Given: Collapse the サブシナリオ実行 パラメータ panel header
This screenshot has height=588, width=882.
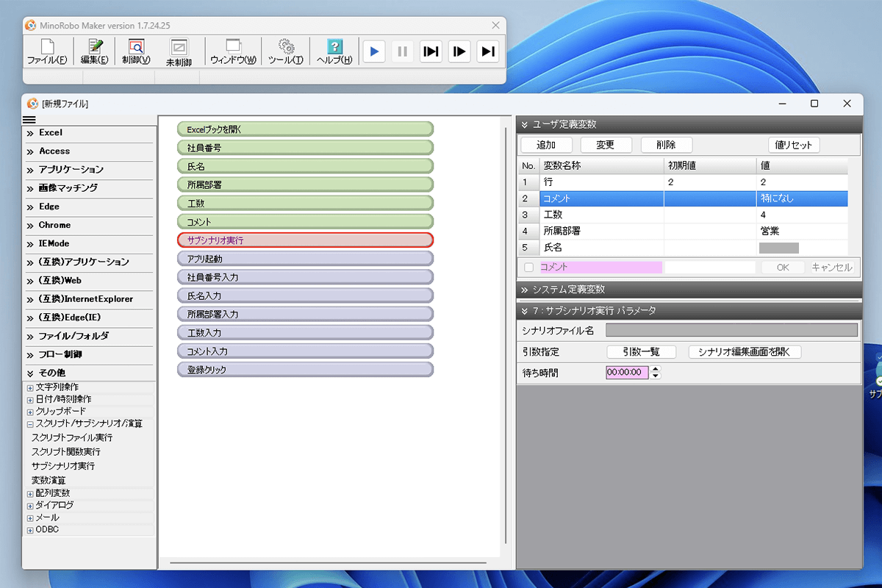Looking at the screenshot, I should [x=689, y=311].
